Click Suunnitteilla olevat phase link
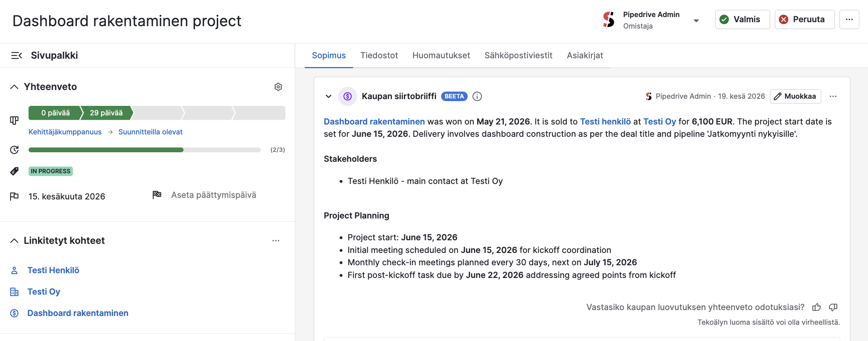Viewport: 868px width, 341px height. tap(151, 132)
